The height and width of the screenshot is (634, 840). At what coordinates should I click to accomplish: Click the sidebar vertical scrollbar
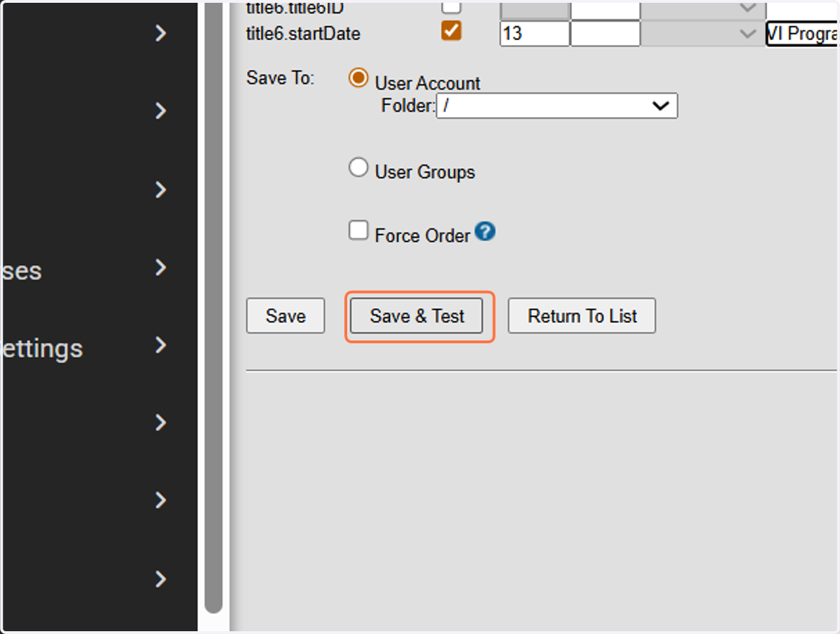click(x=213, y=307)
